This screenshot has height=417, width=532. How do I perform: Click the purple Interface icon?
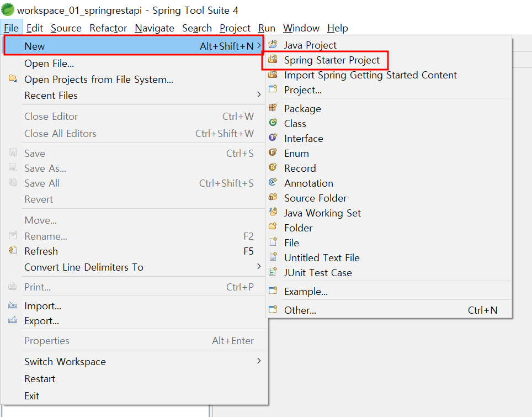(x=273, y=138)
